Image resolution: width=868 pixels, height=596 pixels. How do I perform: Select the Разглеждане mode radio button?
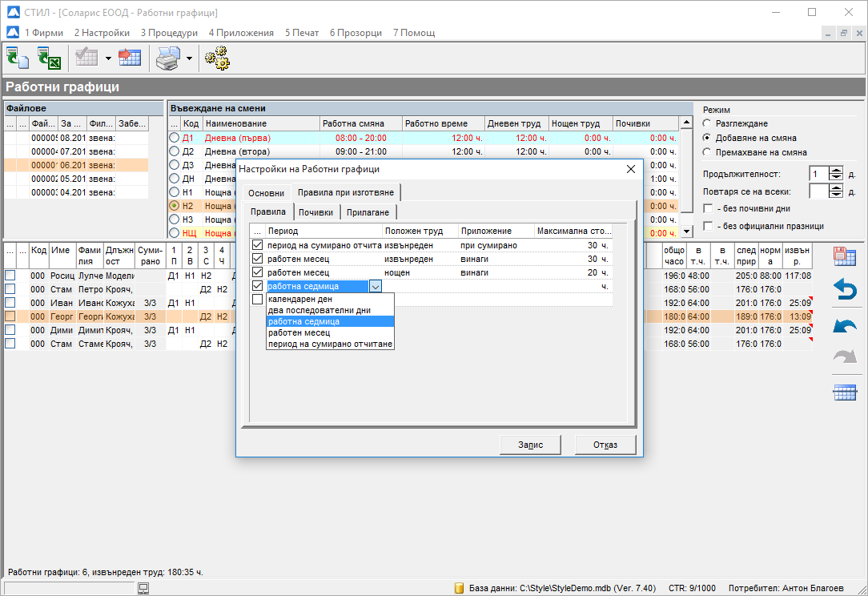tap(707, 123)
